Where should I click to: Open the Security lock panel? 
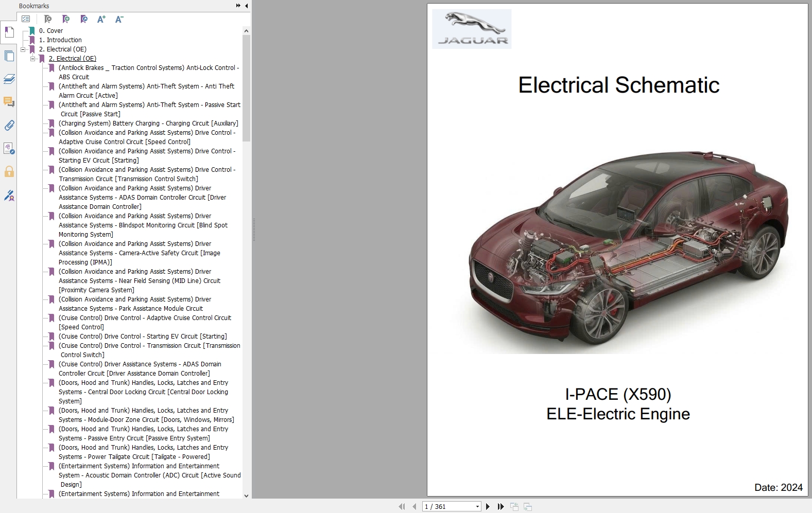click(9, 171)
